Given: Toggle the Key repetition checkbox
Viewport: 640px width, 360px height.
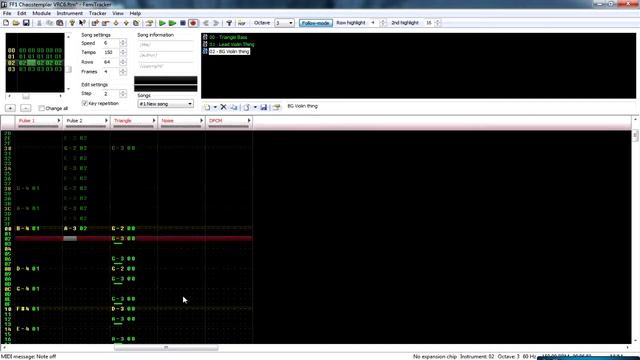Looking at the screenshot, I should coord(85,104).
